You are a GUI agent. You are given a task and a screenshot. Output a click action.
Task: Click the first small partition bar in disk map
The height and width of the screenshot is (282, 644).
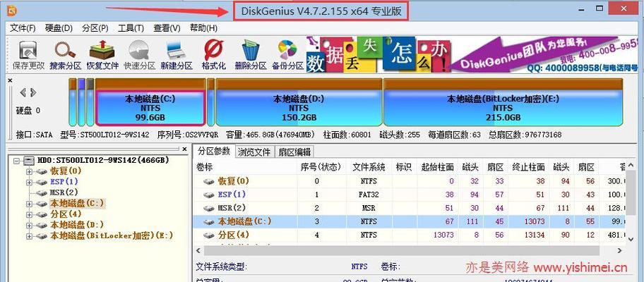tap(72, 102)
